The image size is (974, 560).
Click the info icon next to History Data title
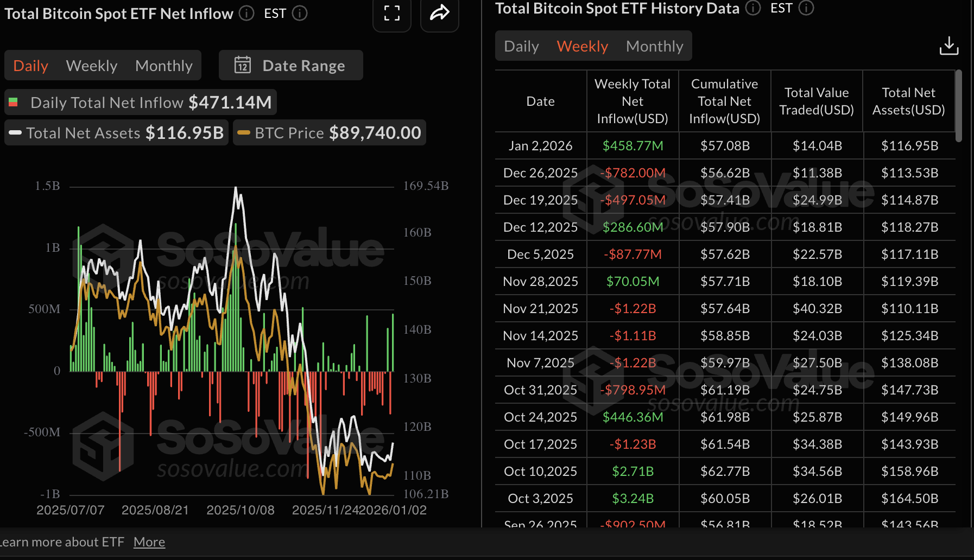click(752, 8)
